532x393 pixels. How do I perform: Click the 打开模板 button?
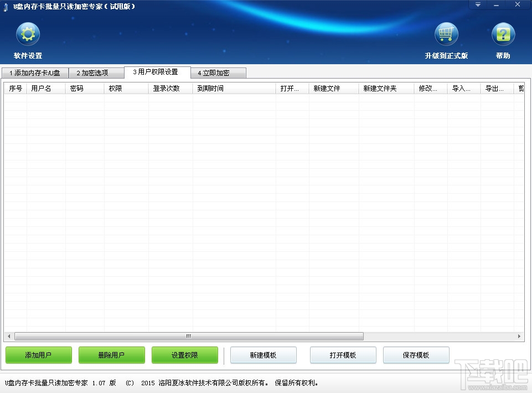pyautogui.click(x=343, y=355)
